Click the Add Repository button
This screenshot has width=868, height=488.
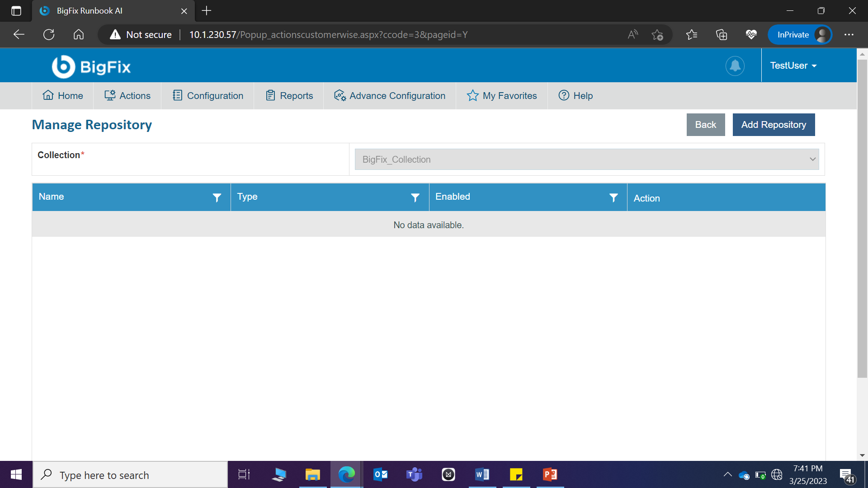(x=774, y=125)
